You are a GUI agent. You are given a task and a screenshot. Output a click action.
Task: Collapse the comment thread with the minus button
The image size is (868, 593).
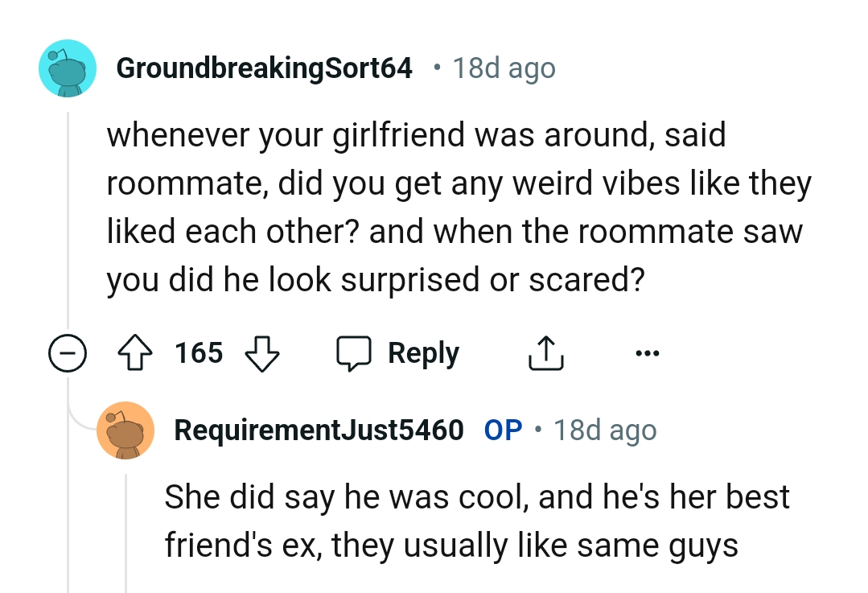coord(68,352)
